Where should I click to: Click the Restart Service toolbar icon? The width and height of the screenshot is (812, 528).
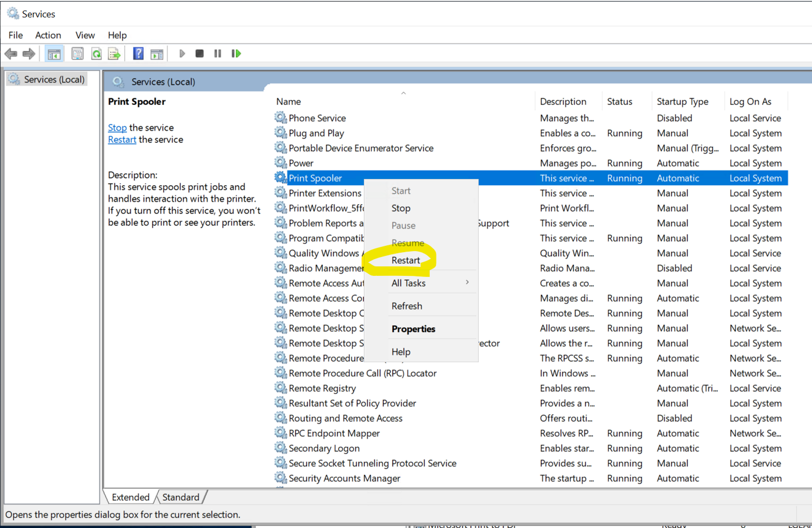tap(236, 54)
